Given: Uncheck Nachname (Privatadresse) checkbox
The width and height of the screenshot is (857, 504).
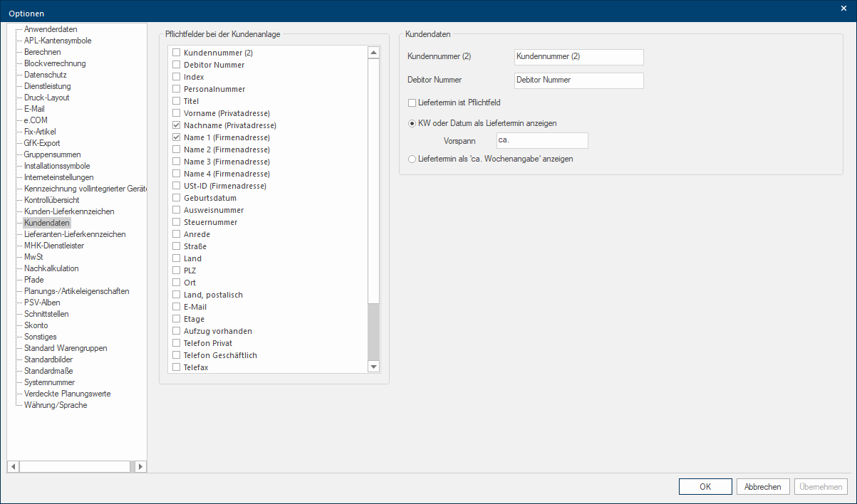Looking at the screenshot, I should (x=176, y=125).
